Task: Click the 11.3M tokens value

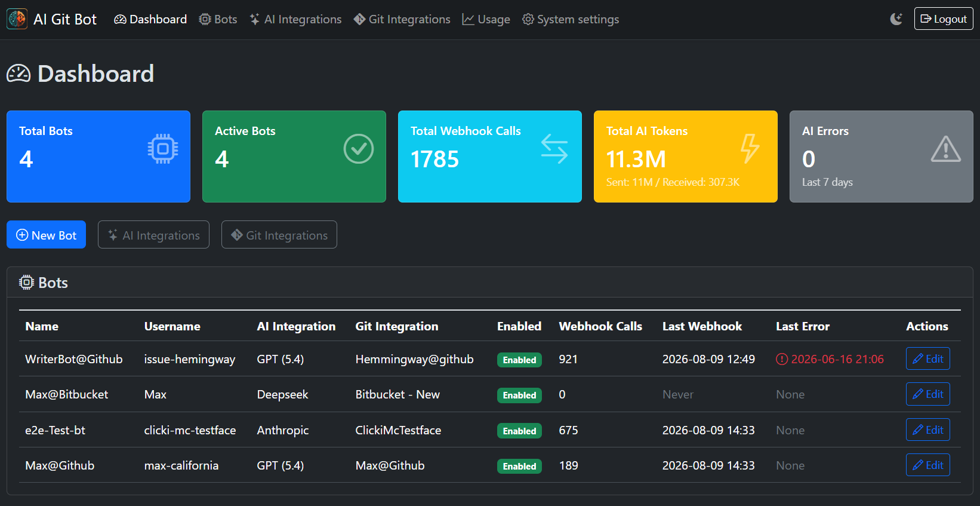Action: coord(636,159)
